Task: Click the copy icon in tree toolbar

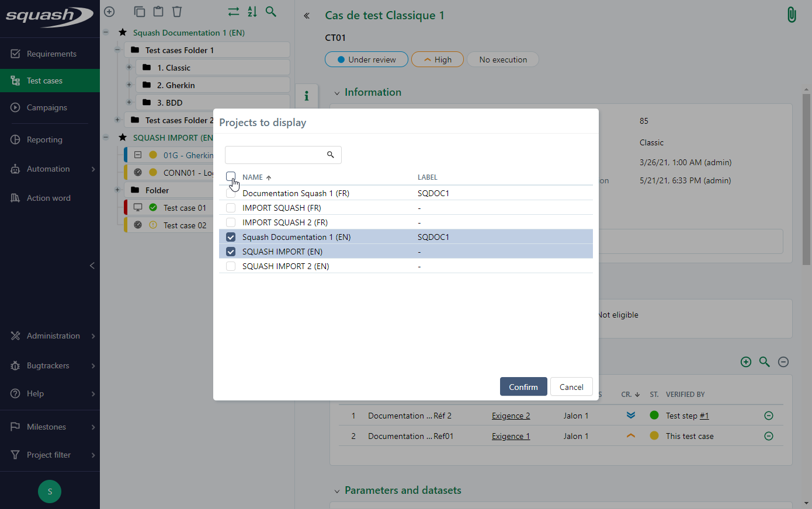Action: pos(140,12)
